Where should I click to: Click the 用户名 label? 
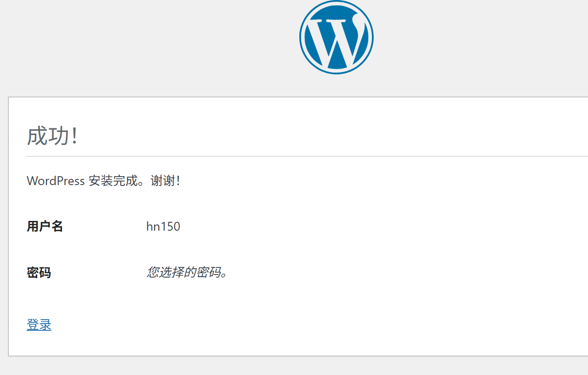(x=45, y=226)
